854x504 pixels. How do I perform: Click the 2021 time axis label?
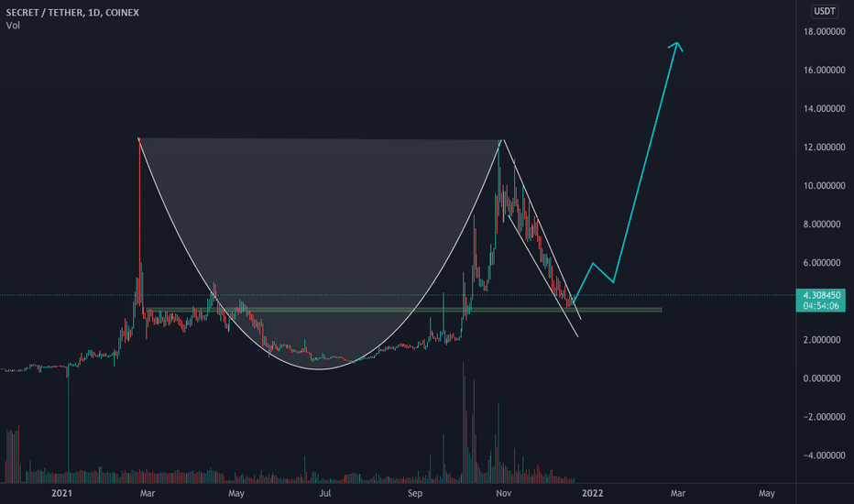click(61, 493)
